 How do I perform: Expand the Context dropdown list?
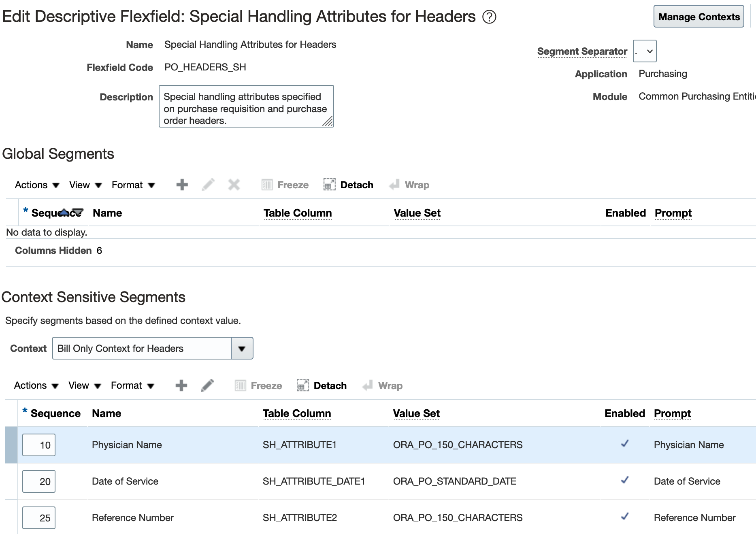click(x=242, y=349)
